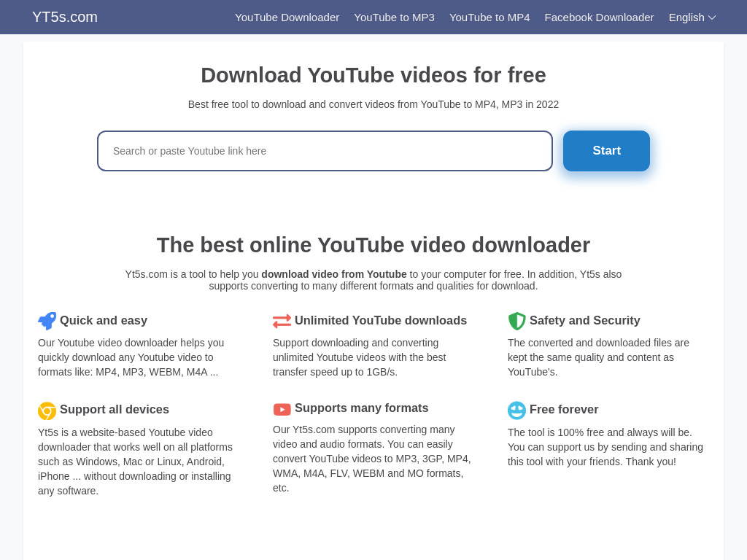
Task: Click the Download YouTube videos for free heading
Action: (x=373, y=75)
